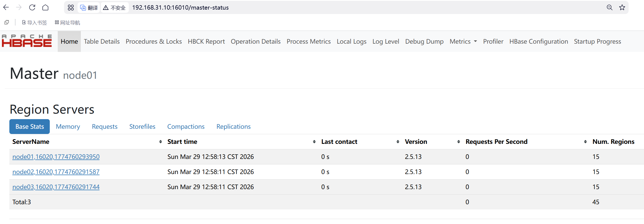Open the Compactions tab
This screenshot has height=224, width=644.
pos(186,127)
